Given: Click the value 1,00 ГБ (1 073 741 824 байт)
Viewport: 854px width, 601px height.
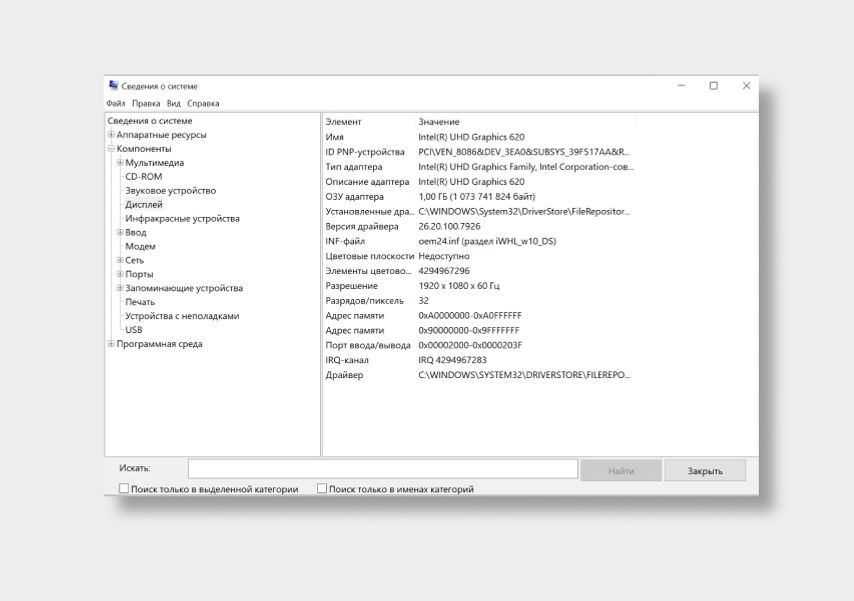Looking at the screenshot, I should pyautogui.click(x=477, y=196).
